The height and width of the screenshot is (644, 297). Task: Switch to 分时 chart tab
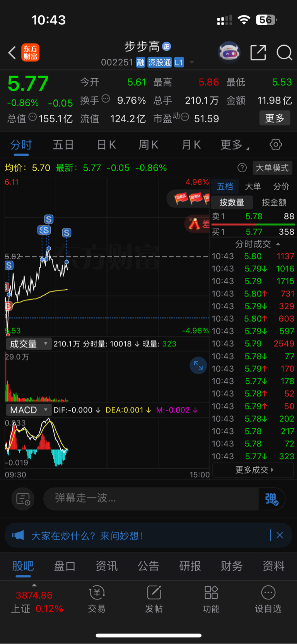[x=21, y=145]
